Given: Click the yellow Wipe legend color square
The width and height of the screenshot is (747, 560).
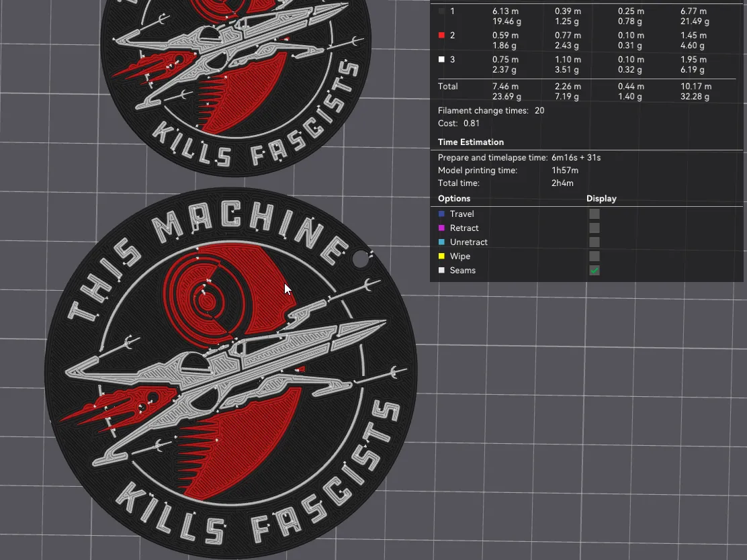Looking at the screenshot, I should click(441, 256).
